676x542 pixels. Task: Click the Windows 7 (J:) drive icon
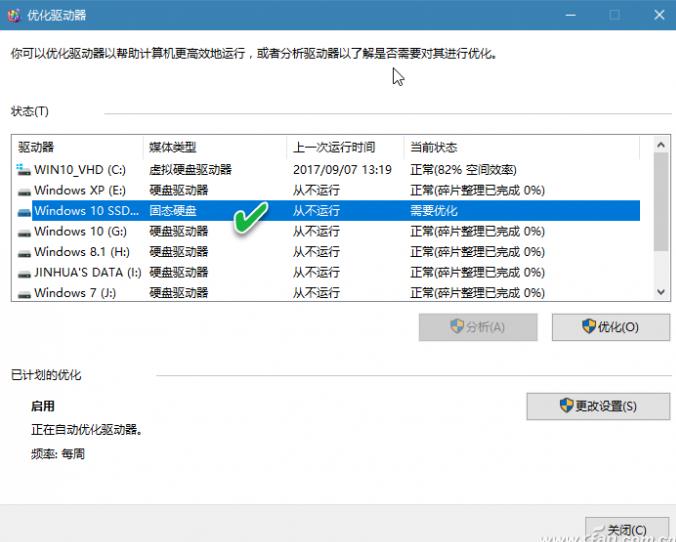click(24, 294)
